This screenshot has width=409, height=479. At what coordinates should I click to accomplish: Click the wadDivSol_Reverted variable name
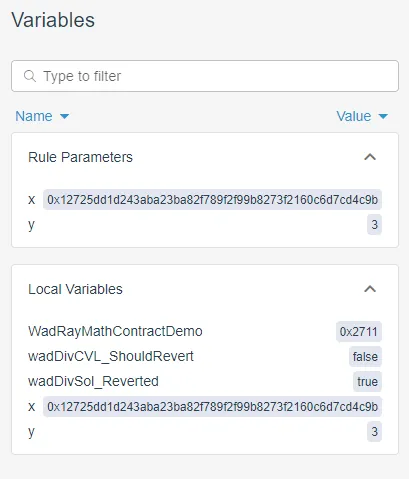93,381
